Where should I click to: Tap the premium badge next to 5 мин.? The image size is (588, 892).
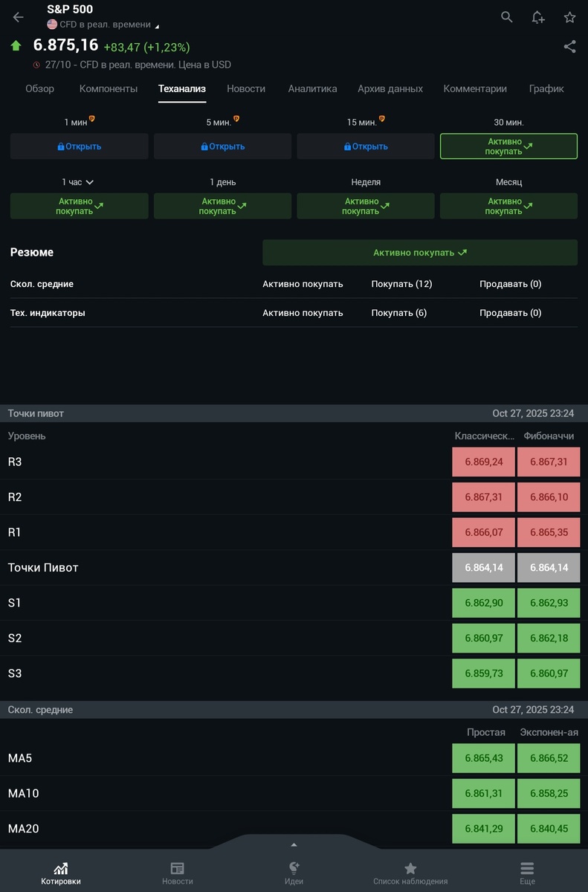pos(236,118)
